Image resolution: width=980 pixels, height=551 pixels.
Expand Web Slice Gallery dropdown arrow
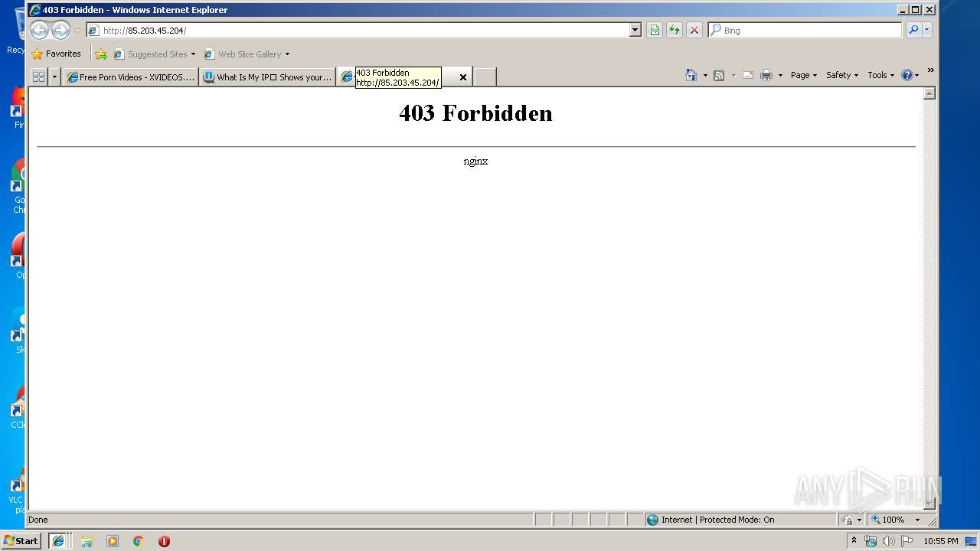click(288, 54)
